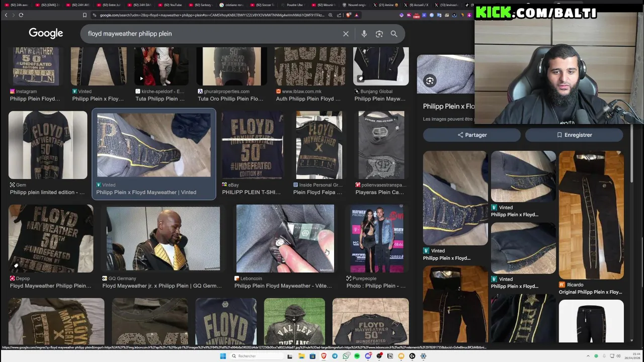Open Discord from the taskbar
The image size is (644, 362).
[x=368, y=356]
